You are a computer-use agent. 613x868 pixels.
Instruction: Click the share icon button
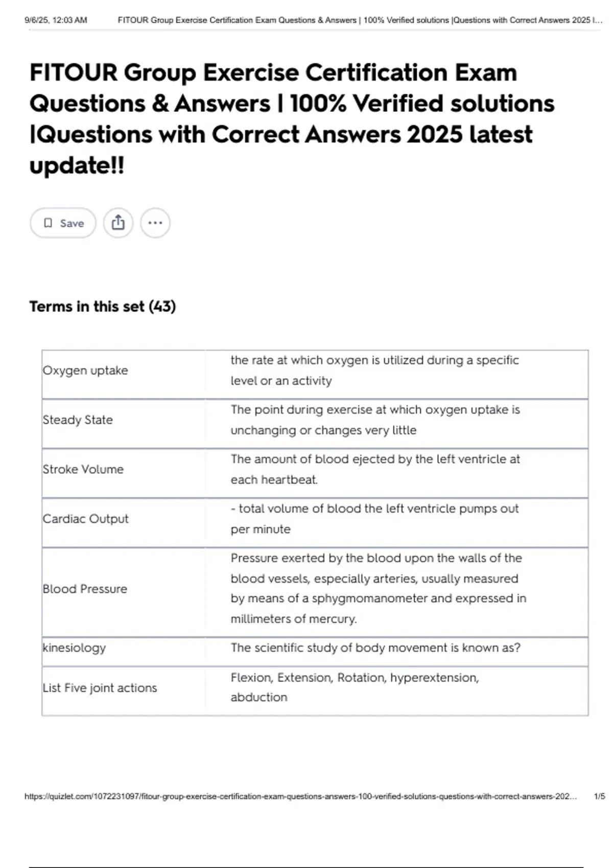(x=118, y=223)
